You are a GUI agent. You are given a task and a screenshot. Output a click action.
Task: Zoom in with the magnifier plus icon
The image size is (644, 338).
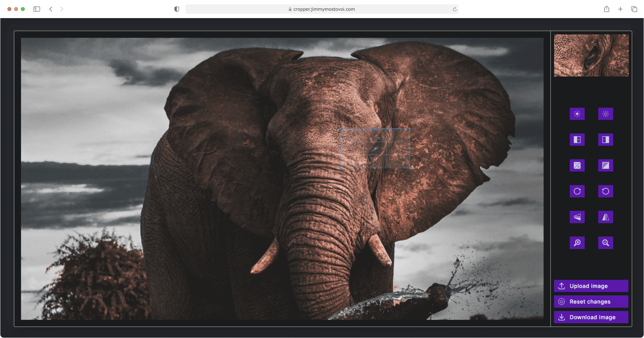click(x=577, y=243)
